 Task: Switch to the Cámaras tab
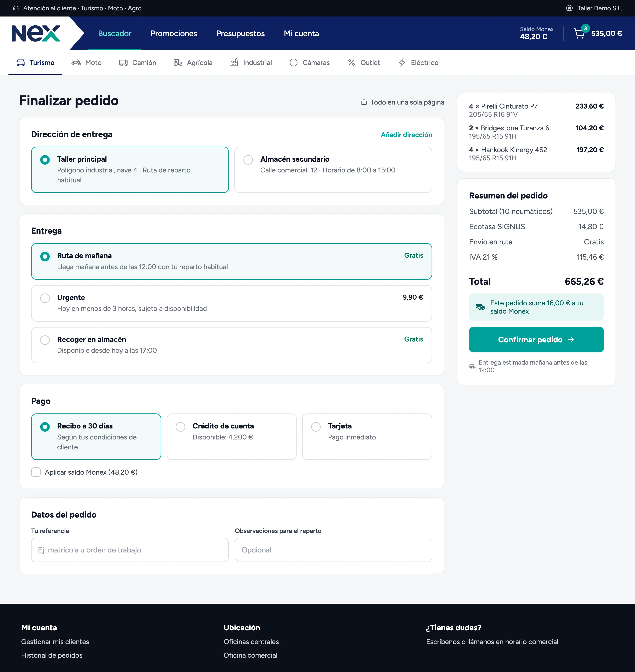[309, 63]
